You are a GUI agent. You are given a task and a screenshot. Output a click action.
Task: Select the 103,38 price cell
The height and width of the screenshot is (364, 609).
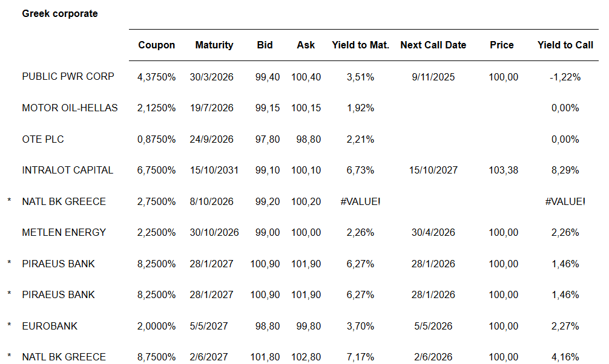click(x=503, y=170)
